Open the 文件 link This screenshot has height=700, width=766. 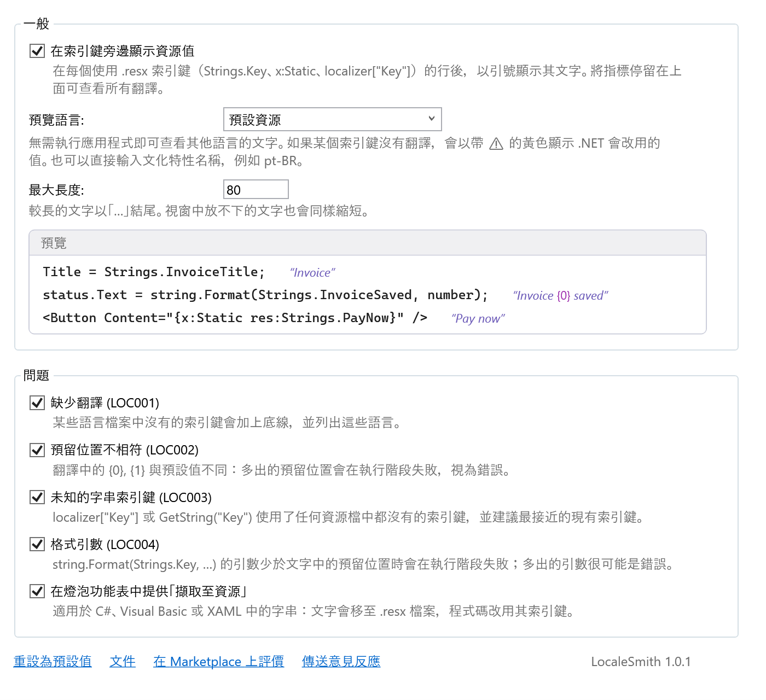123,661
